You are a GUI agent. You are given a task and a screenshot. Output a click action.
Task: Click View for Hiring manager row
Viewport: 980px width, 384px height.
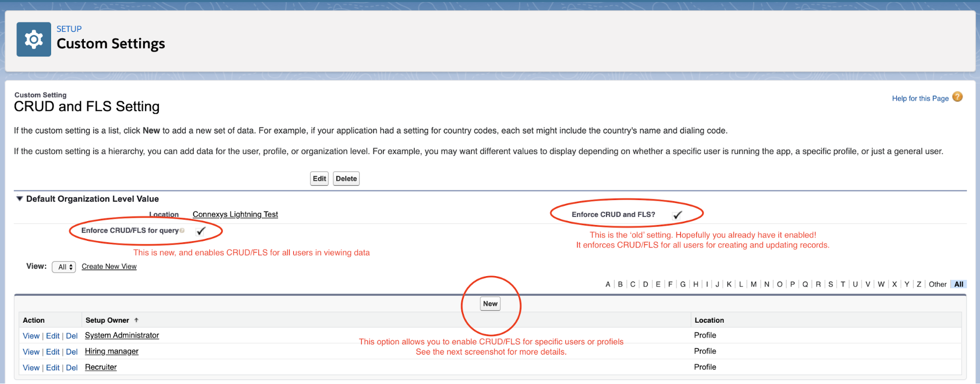pyautogui.click(x=31, y=352)
